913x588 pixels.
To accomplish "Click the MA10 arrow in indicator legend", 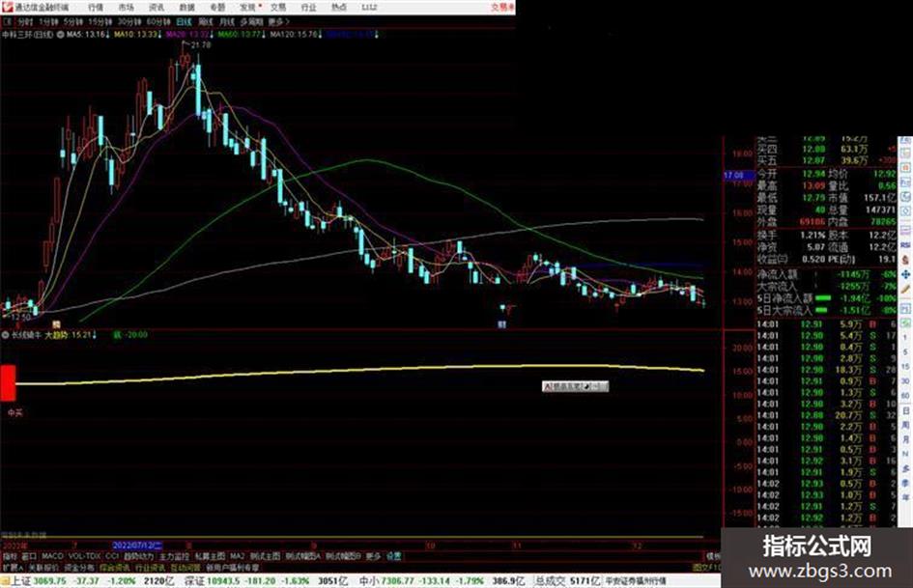I will (159, 35).
